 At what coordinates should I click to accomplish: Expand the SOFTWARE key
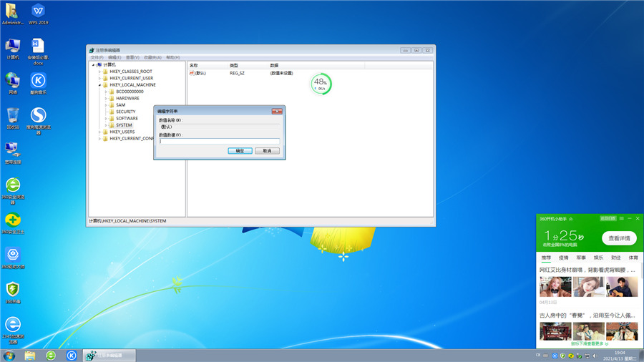point(106,118)
